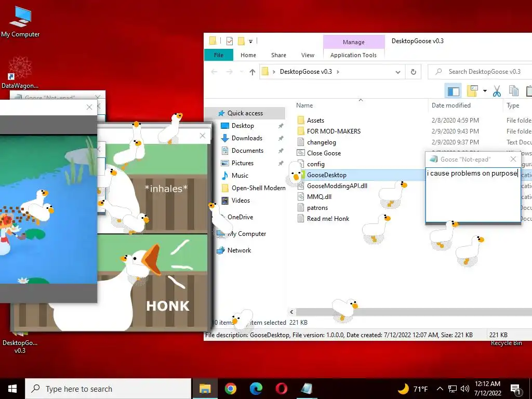Open the File menu in Explorer
The image size is (532, 399).
[219, 55]
